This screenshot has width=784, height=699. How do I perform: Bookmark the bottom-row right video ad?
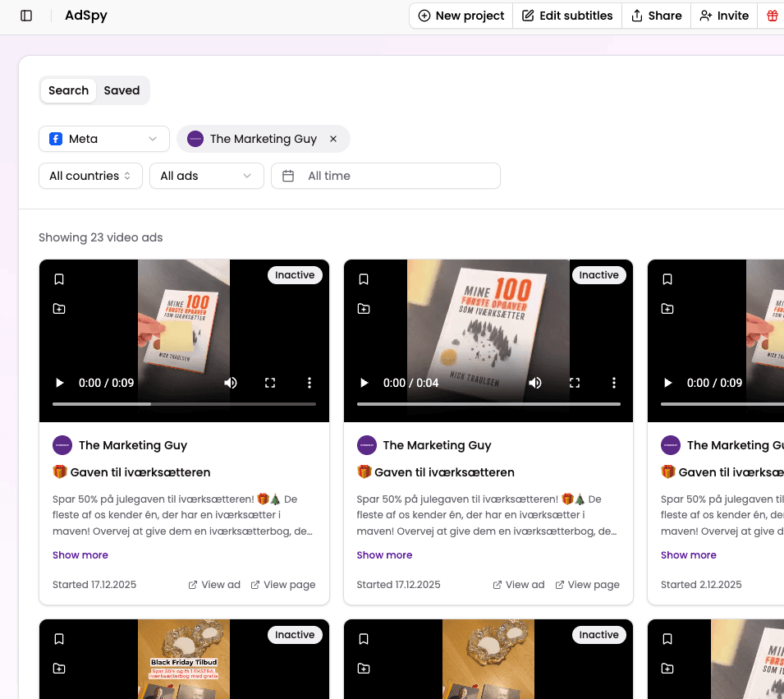(667, 639)
